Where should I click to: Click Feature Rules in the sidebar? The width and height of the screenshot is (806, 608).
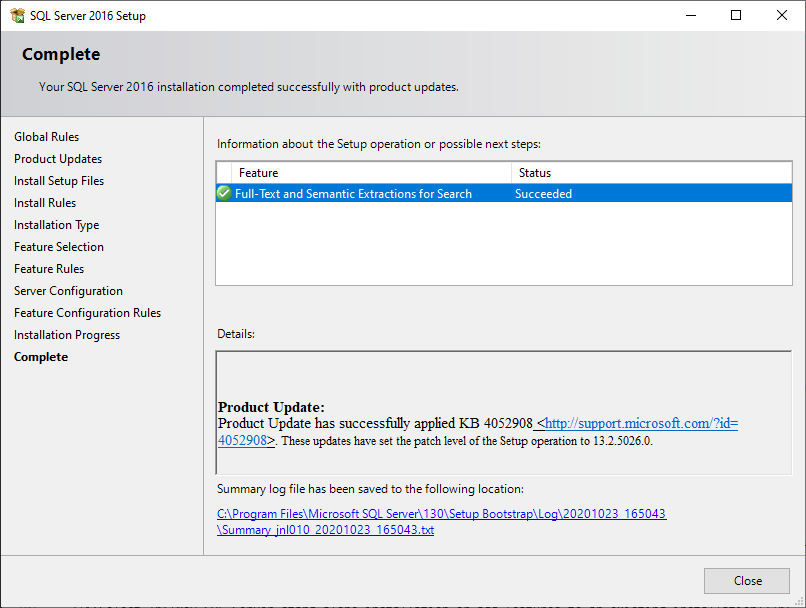[x=49, y=269]
